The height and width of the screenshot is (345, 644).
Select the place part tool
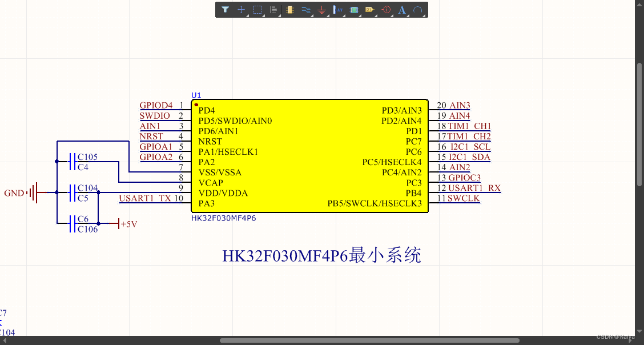[x=289, y=9]
